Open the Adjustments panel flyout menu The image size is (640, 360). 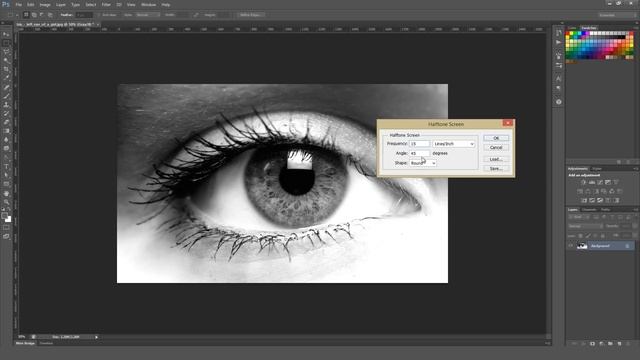[x=636, y=169]
